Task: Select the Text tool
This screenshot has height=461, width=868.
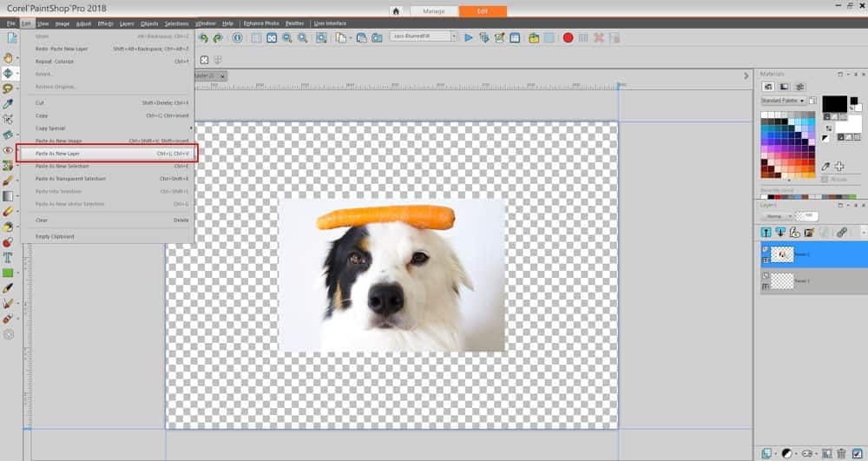Action: [8, 257]
